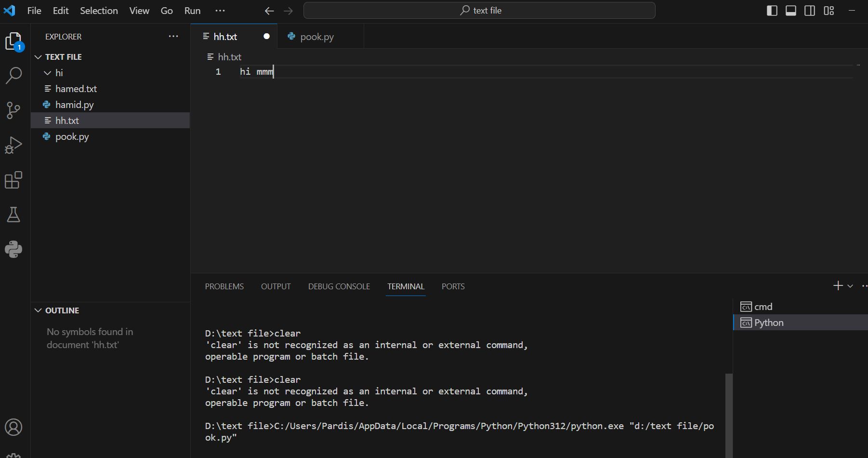Toggle the primary side bar layout icon

click(x=772, y=11)
